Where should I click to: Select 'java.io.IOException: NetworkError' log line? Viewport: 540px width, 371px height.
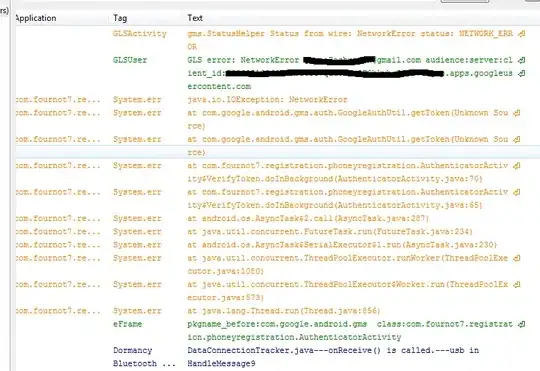[x=267, y=100]
